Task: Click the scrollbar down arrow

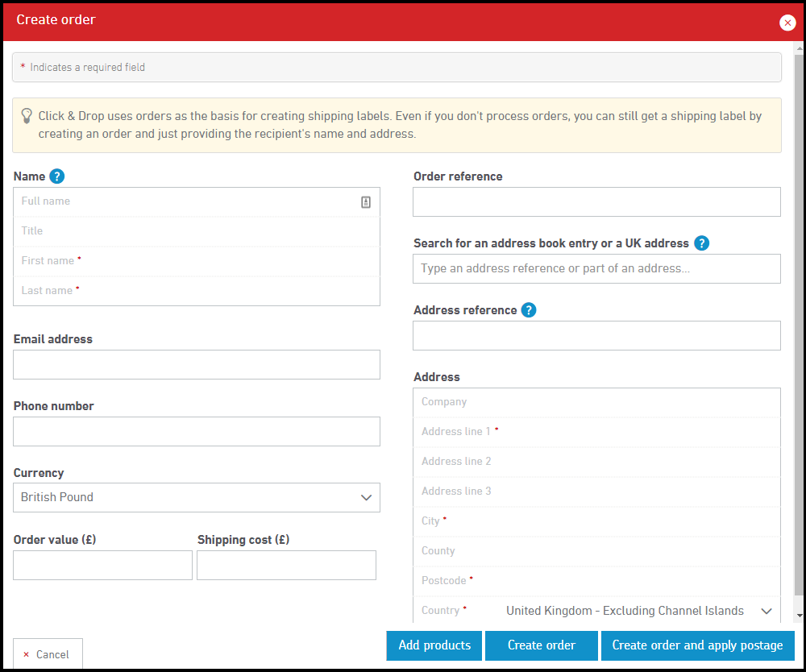Action: tap(800, 616)
